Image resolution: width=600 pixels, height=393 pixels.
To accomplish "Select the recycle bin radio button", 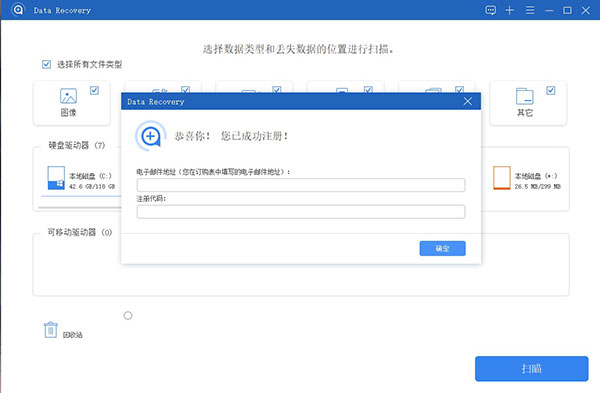I will point(128,315).
